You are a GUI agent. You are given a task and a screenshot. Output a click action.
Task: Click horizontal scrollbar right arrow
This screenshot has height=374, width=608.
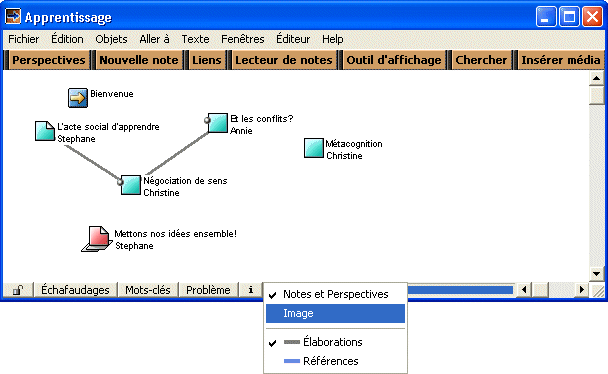click(581, 290)
